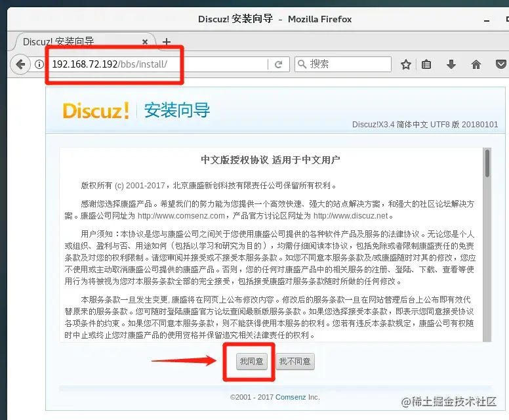The image size is (509, 420).
Task: Click the 中文版授权协议 适用于中文用户 heading
Action: (270, 160)
